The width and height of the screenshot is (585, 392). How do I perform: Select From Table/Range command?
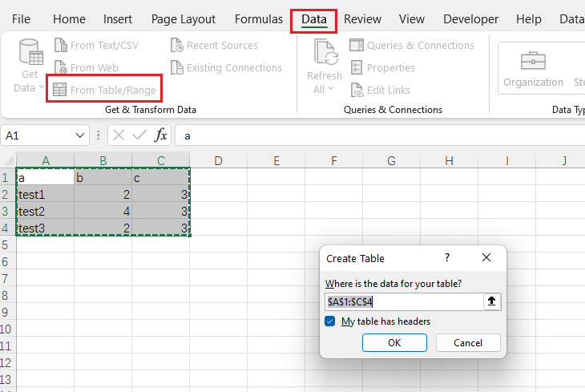(x=104, y=90)
